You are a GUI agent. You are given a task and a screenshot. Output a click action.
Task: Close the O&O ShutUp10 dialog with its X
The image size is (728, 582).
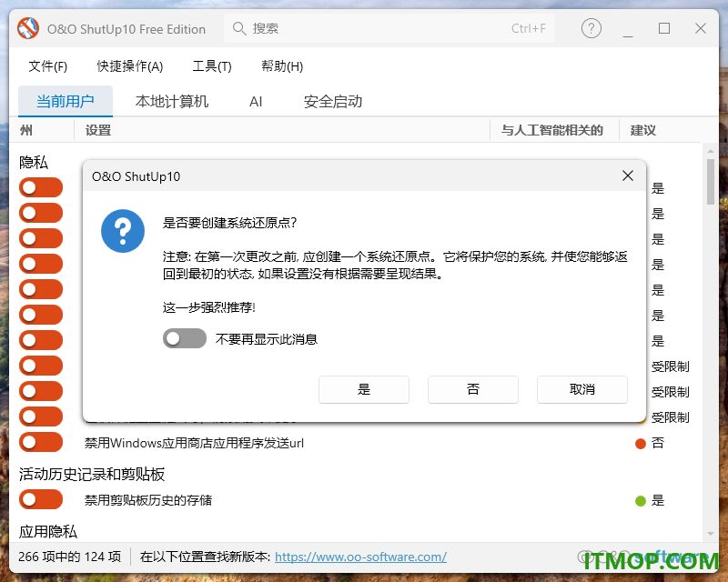tap(628, 176)
